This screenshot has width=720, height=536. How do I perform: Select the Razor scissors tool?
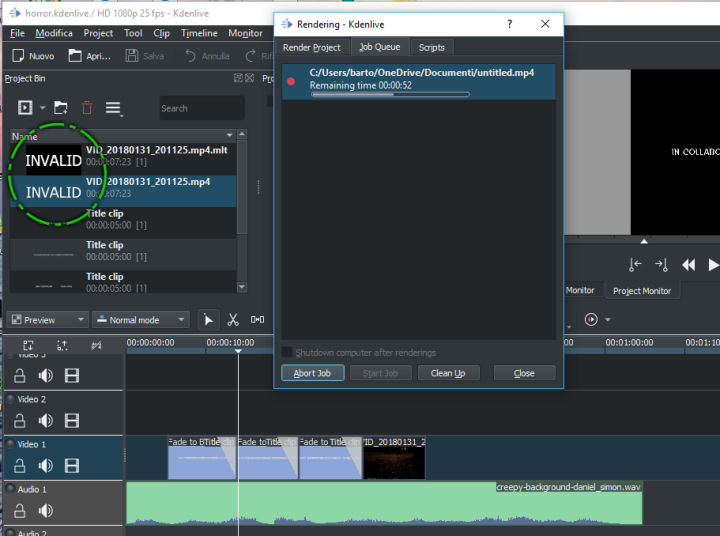click(233, 320)
